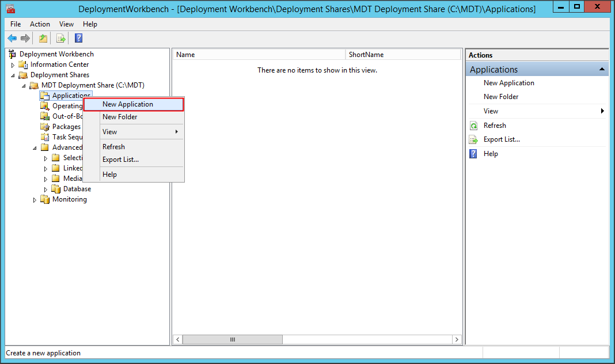Expand the Information Center tree node
Screen dimensions: 615x364
click(13, 65)
